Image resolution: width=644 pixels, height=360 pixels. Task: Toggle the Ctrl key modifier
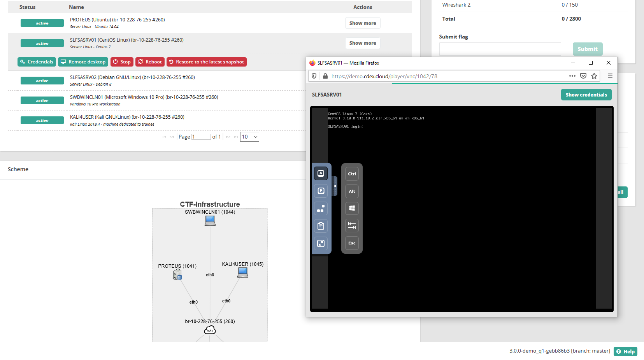click(352, 174)
